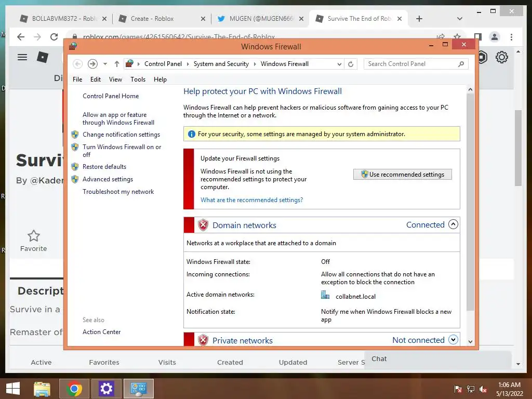Open Roblox hamburger menu
532x399 pixels.
22,57
